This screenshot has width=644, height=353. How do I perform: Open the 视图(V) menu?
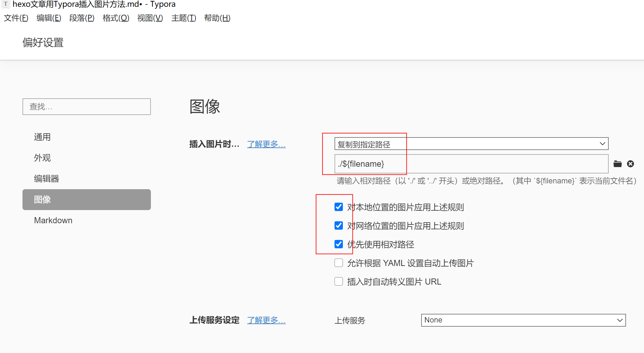[150, 18]
